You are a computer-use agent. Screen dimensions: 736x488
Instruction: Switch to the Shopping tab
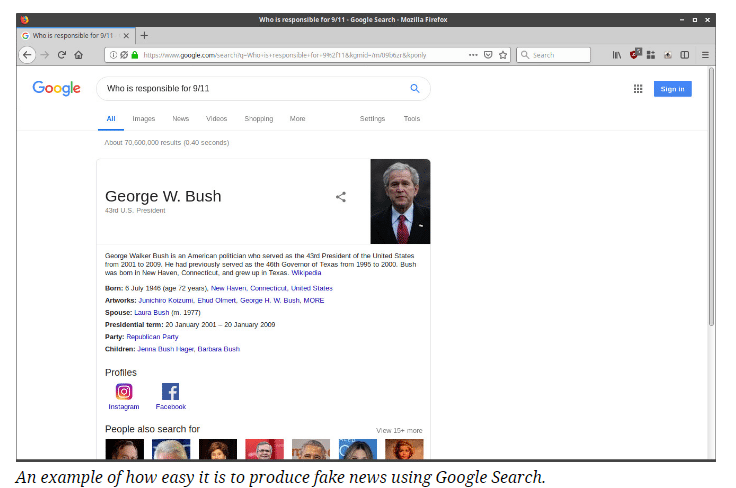pos(259,119)
